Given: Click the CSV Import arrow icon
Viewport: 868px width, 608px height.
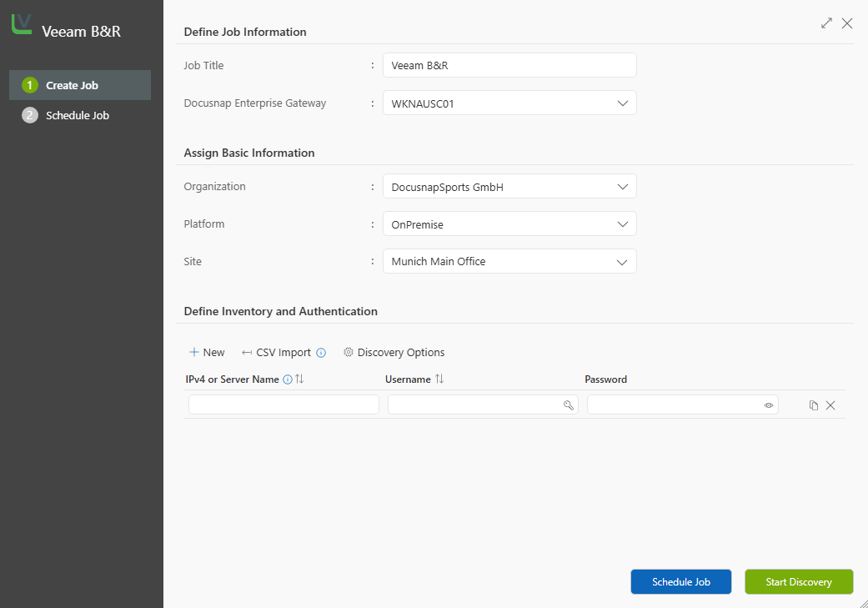Looking at the screenshot, I should coord(247,353).
